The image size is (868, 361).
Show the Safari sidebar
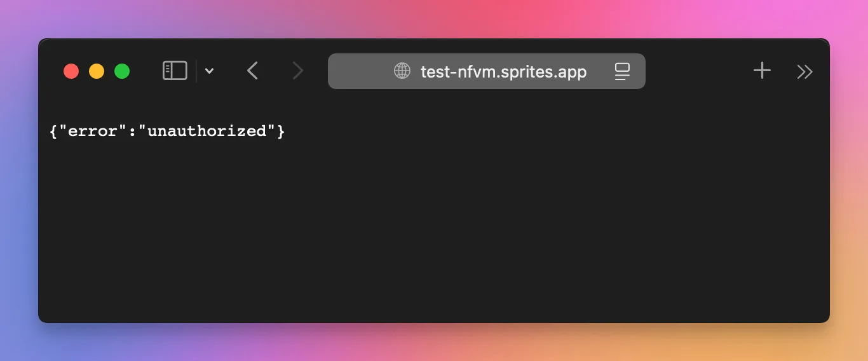click(x=175, y=71)
